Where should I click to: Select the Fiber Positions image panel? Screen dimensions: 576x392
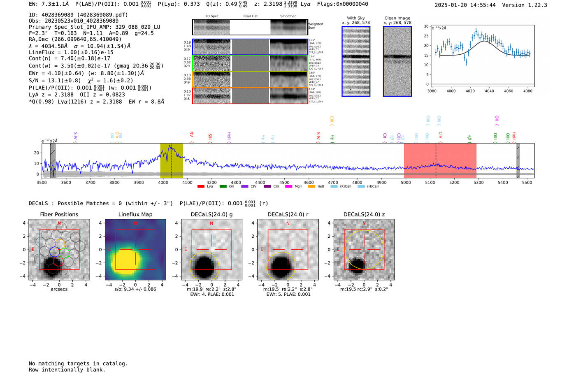pos(59,250)
